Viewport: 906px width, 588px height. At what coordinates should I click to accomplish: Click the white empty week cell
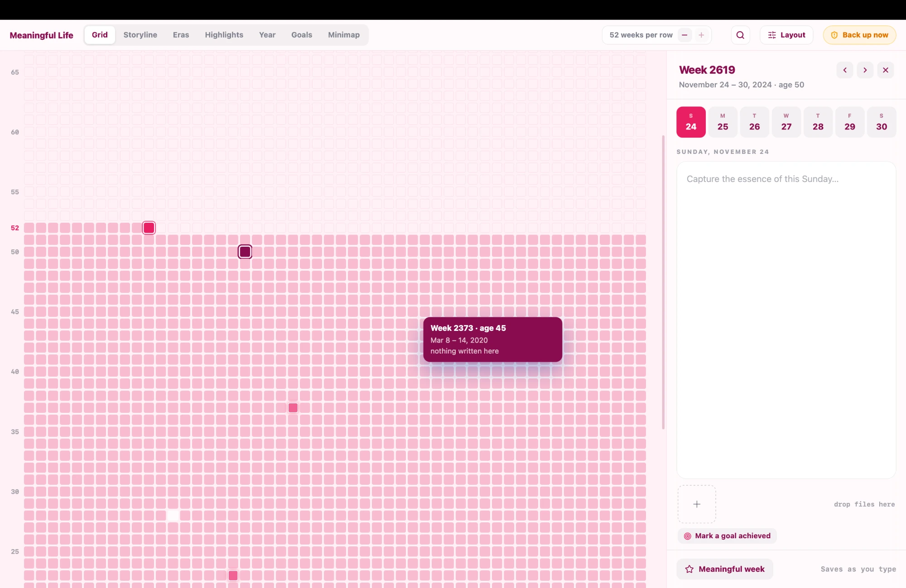173,516
